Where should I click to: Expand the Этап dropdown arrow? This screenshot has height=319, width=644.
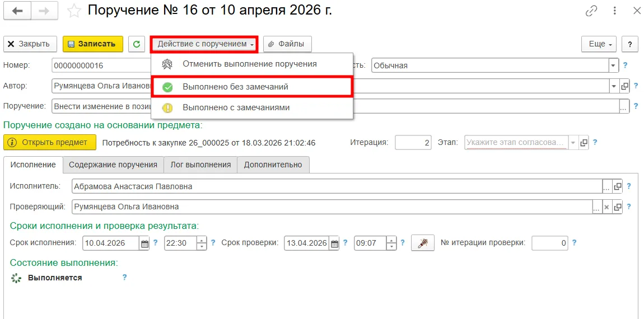coord(573,143)
